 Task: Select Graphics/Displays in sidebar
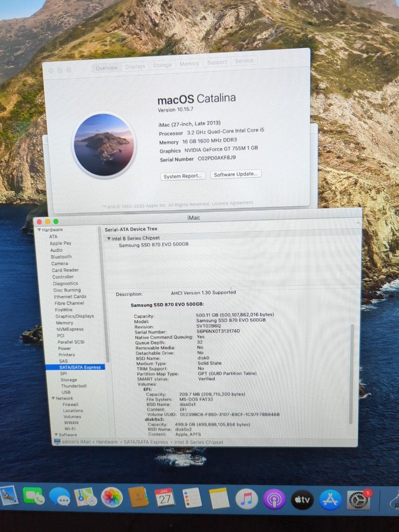tap(75, 316)
